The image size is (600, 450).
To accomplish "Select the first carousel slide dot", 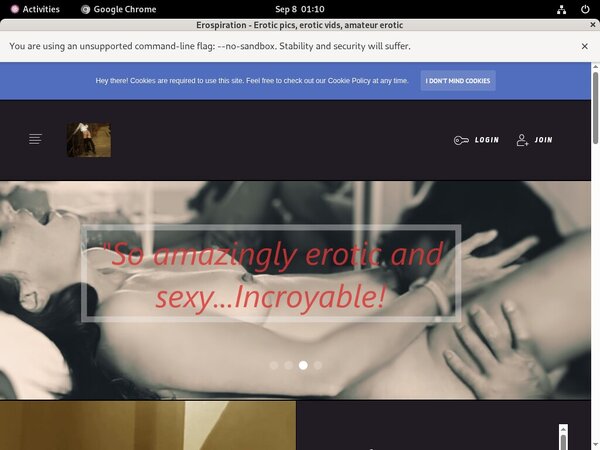I will tap(274, 365).
